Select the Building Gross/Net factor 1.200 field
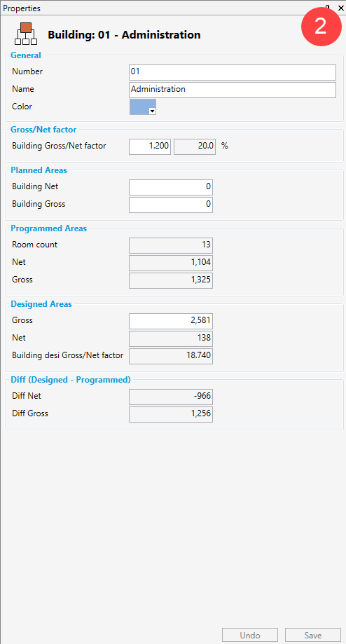 coord(150,146)
